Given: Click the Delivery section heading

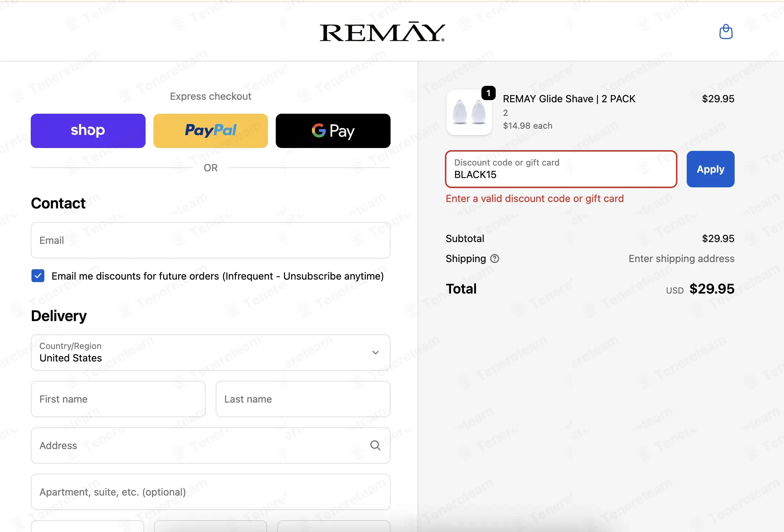Looking at the screenshot, I should tap(59, 316).
